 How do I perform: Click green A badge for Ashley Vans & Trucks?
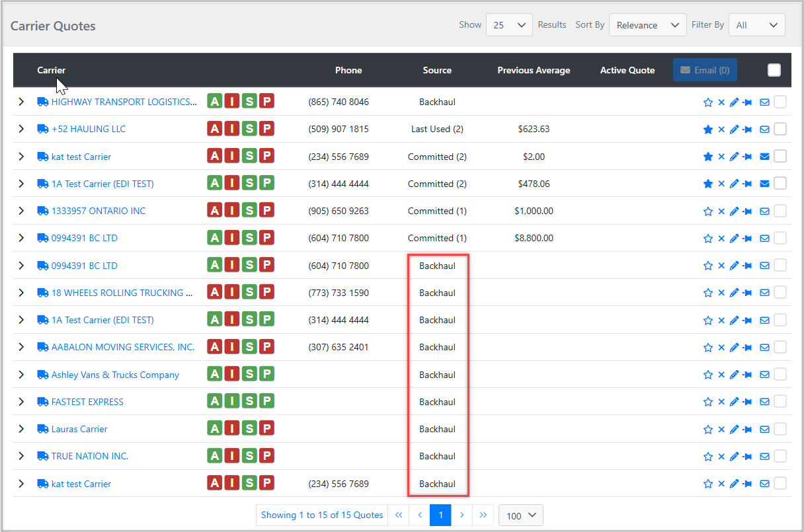click(x=215, y=374)
